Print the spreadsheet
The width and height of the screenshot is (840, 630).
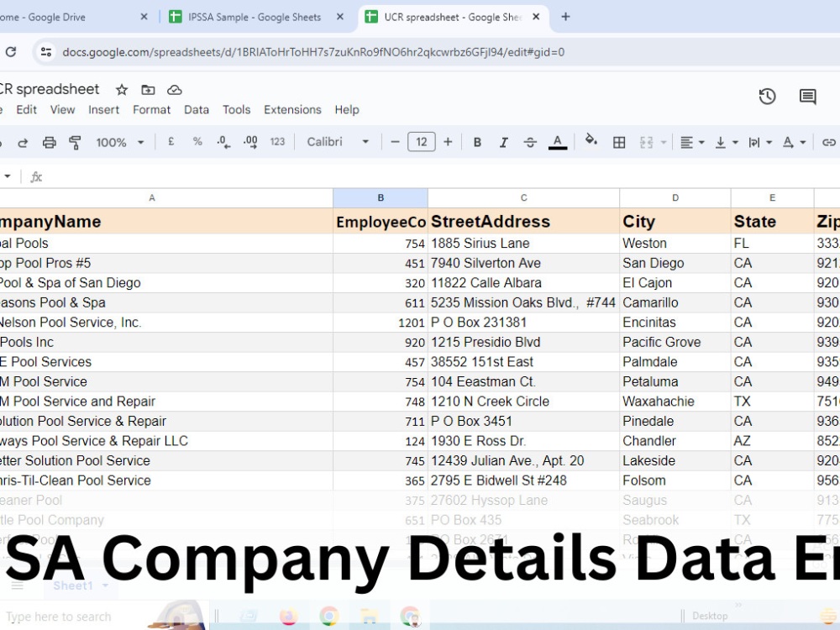[50, 143]
